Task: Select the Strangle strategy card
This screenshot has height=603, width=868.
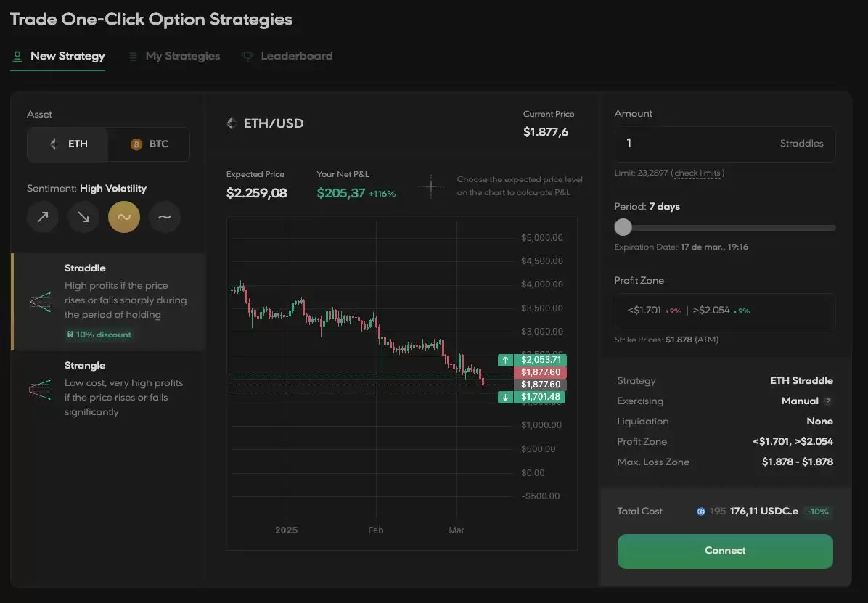Action: point(109,388)
